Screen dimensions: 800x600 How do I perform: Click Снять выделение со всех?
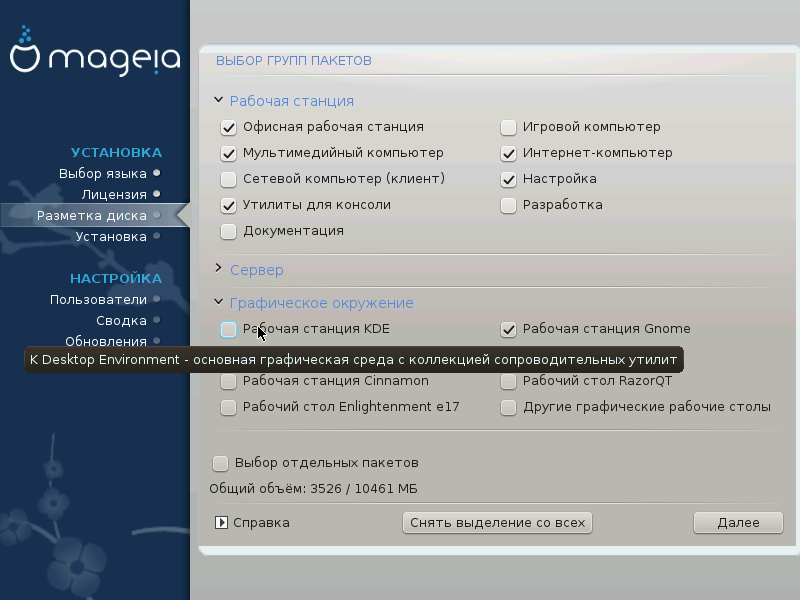pos(497,523)
